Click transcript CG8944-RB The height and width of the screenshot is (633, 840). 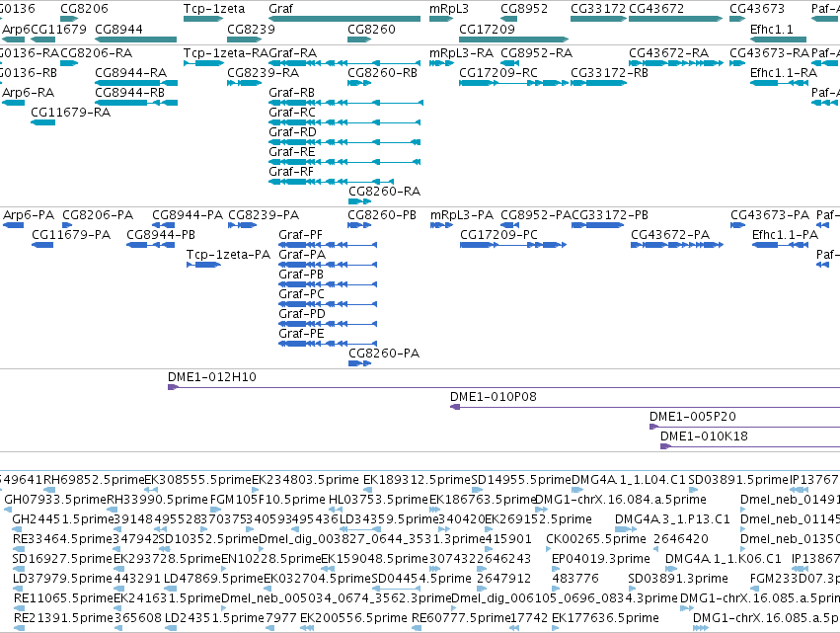click(136, 103)
